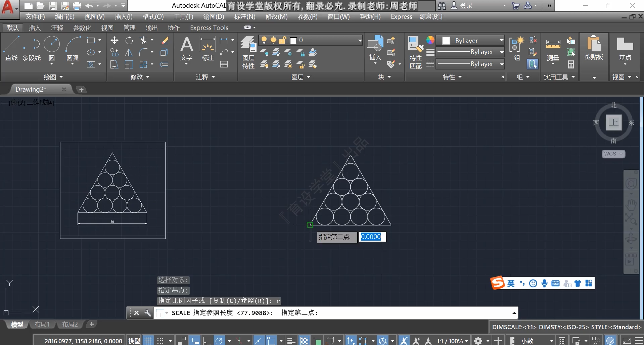Click the Trim tool icon
Image resolution: width=644 pixels, height=345 pixels.
[x=143, y=41]
